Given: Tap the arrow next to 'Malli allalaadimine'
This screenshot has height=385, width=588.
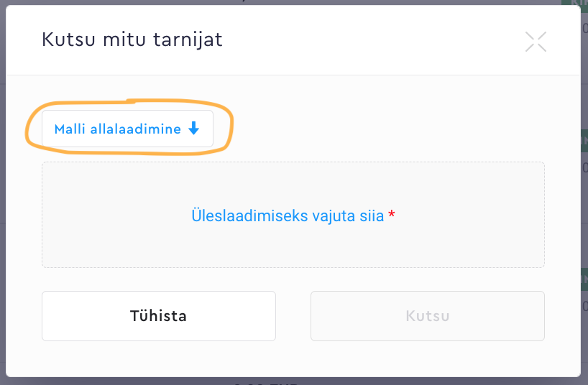Looking at the screenshot, I should pos(193,129).
